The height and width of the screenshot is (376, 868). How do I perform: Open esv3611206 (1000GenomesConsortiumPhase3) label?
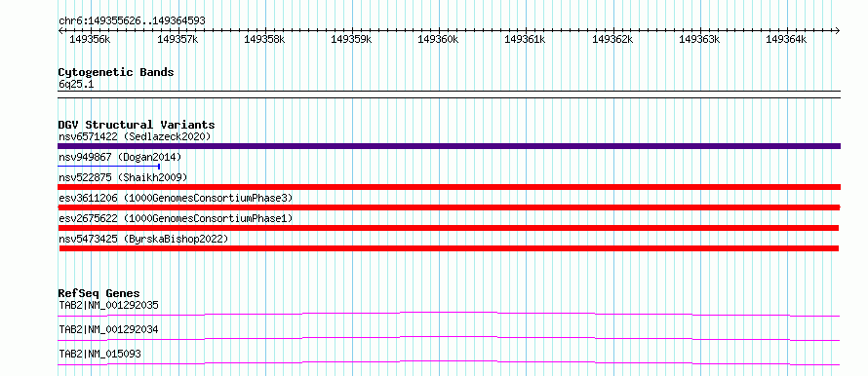(176, 198)
